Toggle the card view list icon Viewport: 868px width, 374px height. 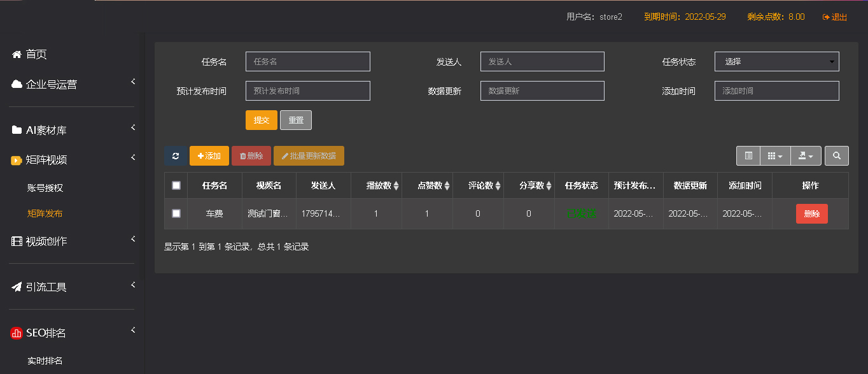click(748, 156)
